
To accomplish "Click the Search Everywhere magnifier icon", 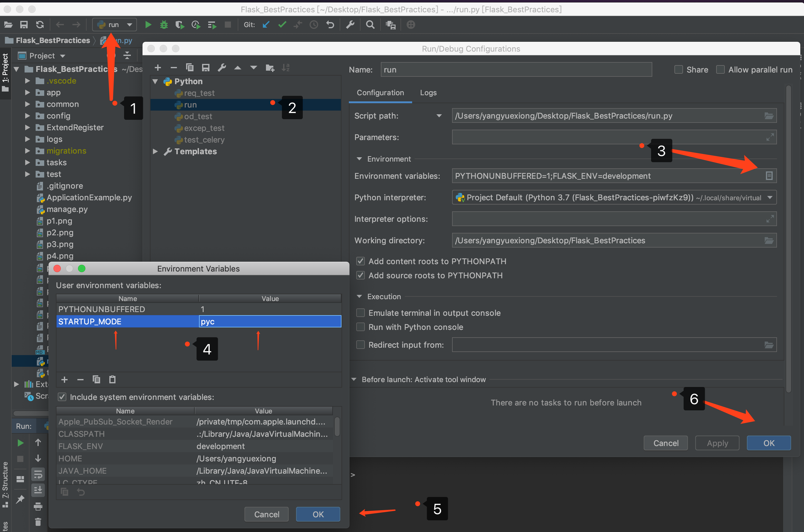I will (x=370, y=25).
